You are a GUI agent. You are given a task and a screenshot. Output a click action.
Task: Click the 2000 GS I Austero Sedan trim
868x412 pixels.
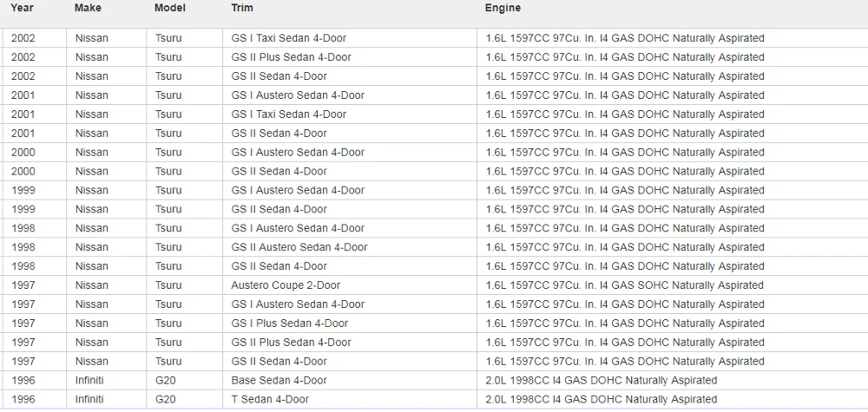pos(298,153)
